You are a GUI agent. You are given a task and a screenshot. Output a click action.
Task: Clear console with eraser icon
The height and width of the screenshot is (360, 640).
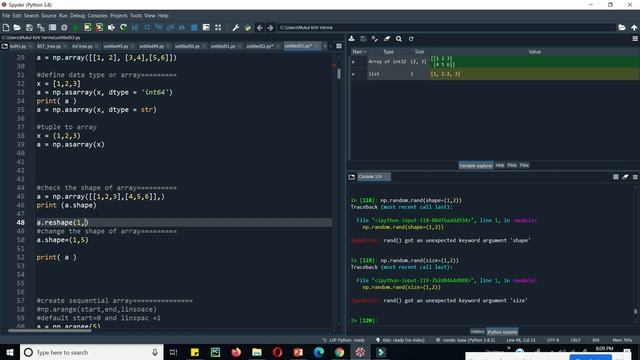625,177
